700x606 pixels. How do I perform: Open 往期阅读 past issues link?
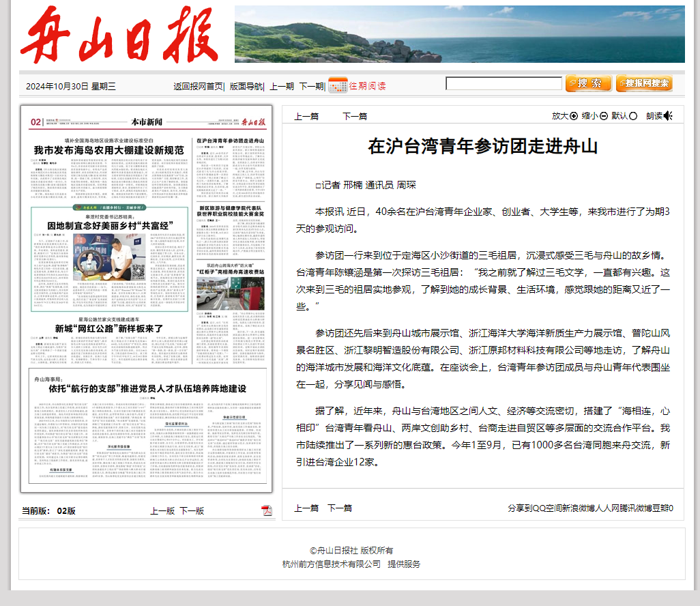coord(368,86)
